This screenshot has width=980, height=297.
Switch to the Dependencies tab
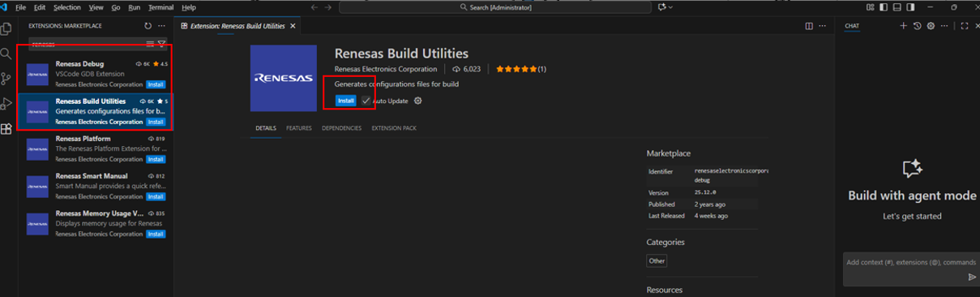point(341,128)
